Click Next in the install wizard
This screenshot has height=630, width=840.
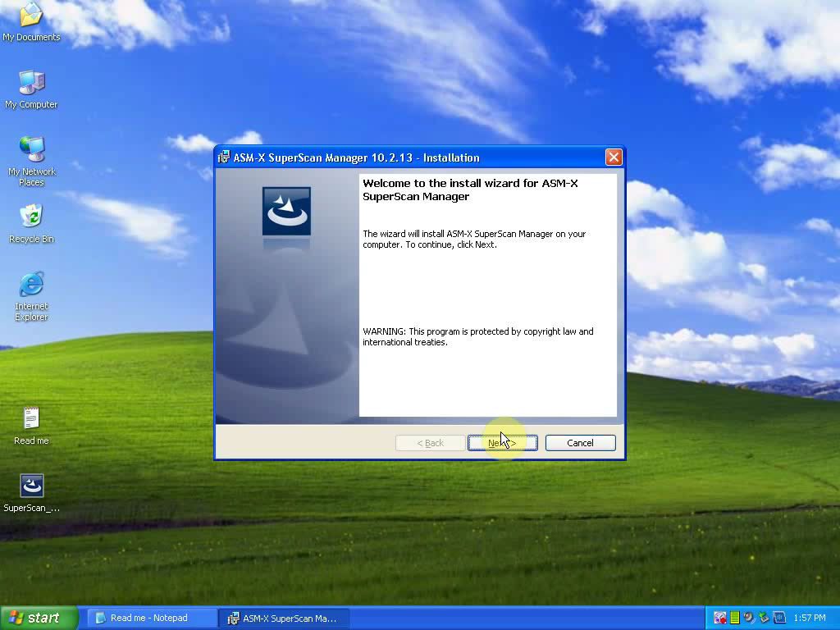[503, 443]
